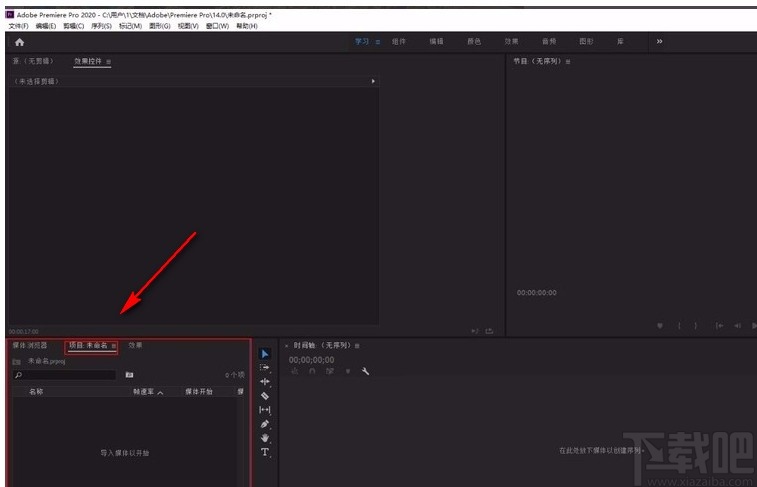Screen dimensions: 757x487
Task: Open the 效果控件 panel menu
Action: [108, 62]
